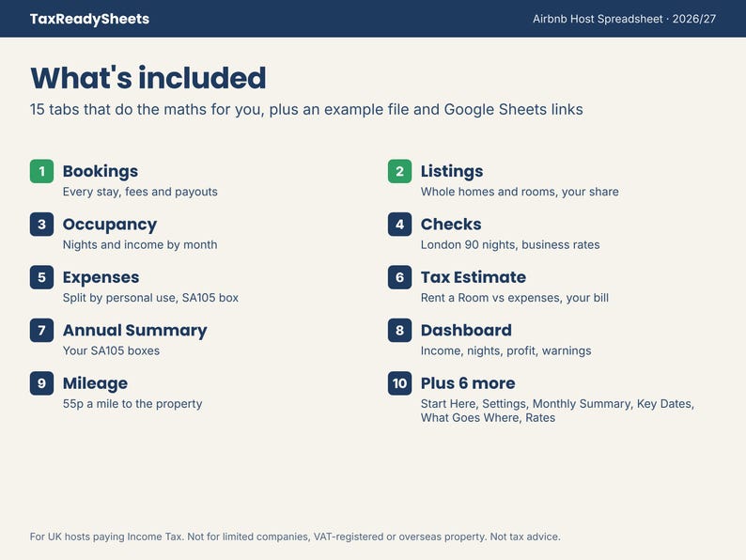The width and height of the screenshot is (746, 560).
Task: Click the Airbnb Host Spreadsheet 2026/27 header text
Action: (624, 19)
